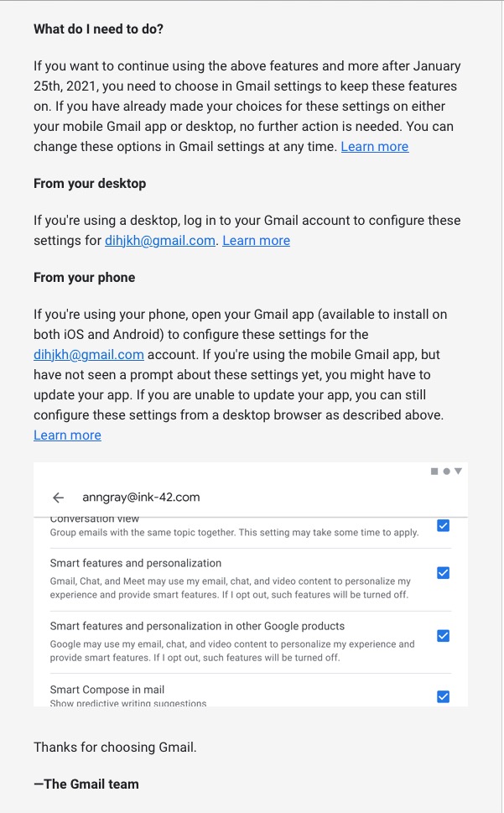Uncheck the Conversation view checkbox
This screenshot has width=504, height=813.
[443, 525]
